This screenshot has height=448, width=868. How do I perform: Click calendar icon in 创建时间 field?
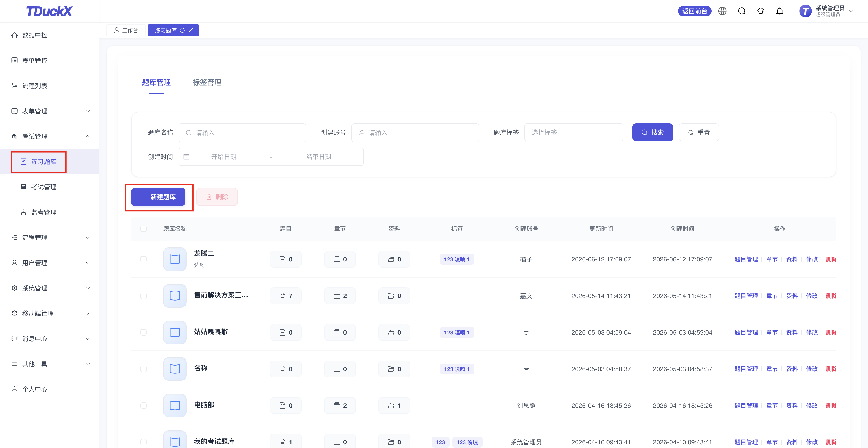[186, 157]
